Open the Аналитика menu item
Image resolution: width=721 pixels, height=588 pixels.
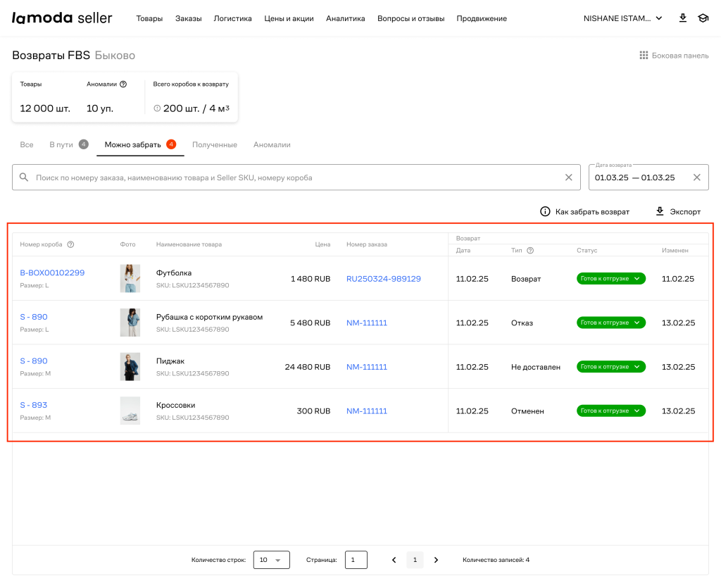tap(345, 18)
